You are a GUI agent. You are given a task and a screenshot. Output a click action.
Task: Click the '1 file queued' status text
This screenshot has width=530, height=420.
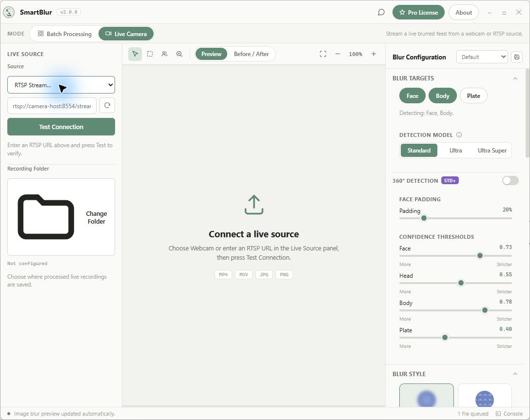(473, 414)
